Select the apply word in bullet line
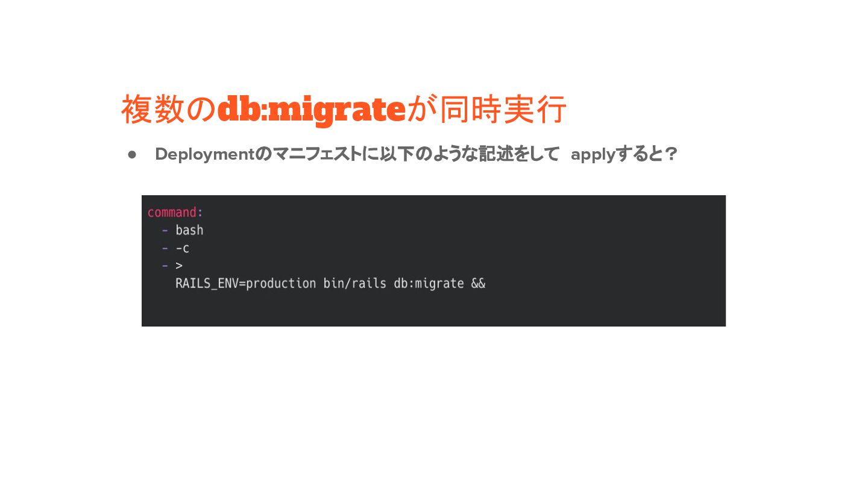This screenshot has height=485, width=868. tap(593, 155)
